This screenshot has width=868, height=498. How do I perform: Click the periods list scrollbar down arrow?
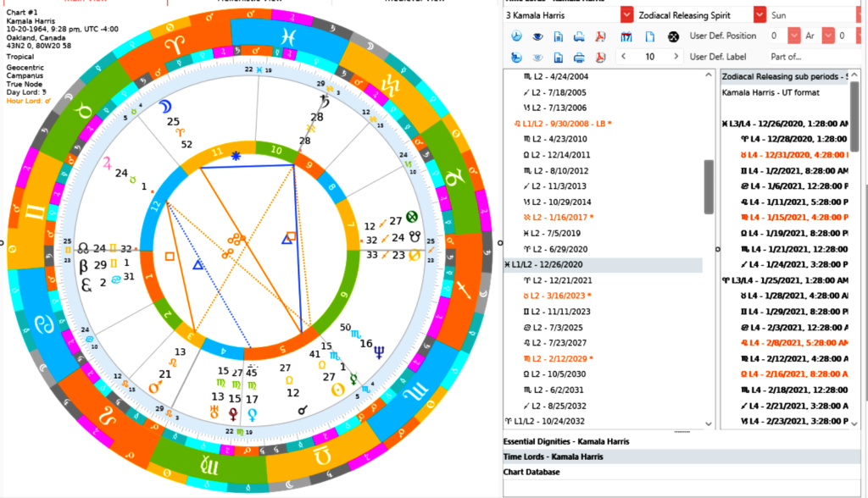click(709, 423)
